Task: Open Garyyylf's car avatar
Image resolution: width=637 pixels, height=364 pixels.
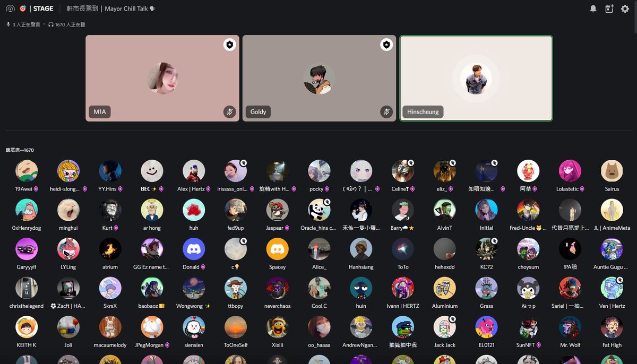Action: coord(27,249)
